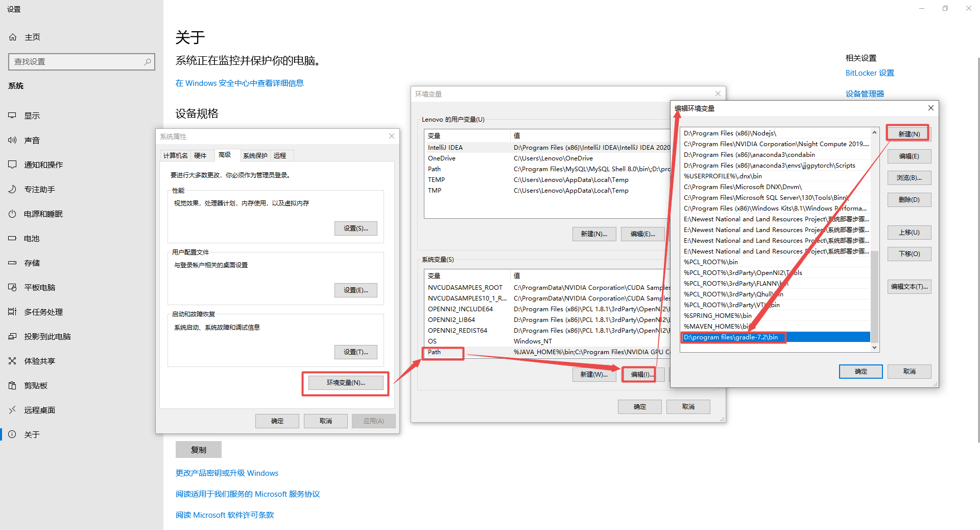This screenshot has height=530, width=980.
Task: Click Edit(I) under system variables
Action: [642, 375]
